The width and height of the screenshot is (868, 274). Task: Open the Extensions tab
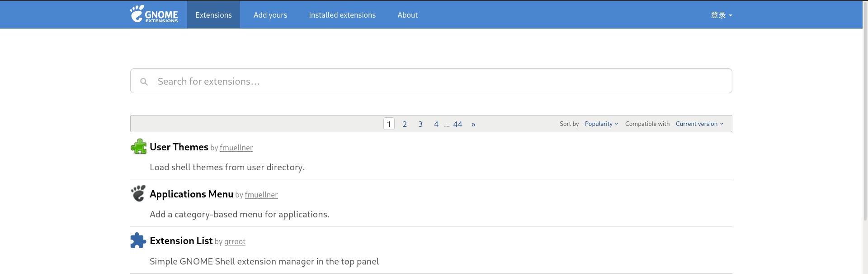coord(213,15)
